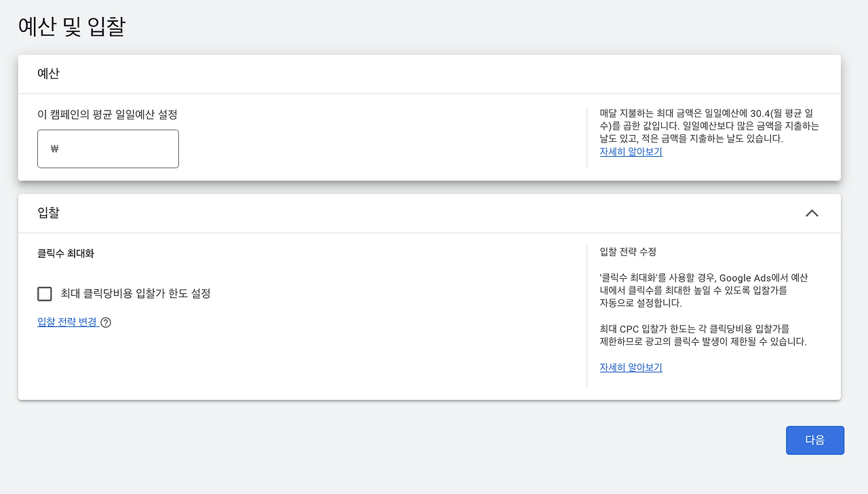Click the 클릭수 최대화 strategy label
Screen dimensions: 868x494
coord(66,253)
